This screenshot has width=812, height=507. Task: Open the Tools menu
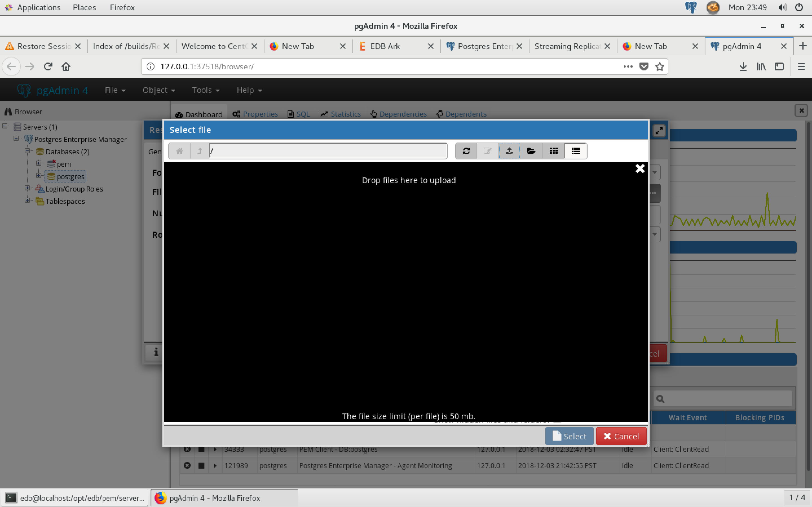pos(205,90)
